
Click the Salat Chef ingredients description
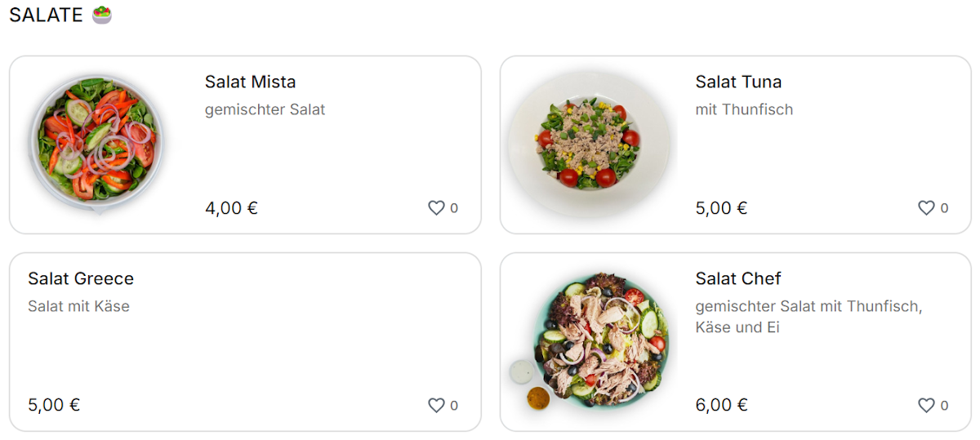[x=808, y=317]
